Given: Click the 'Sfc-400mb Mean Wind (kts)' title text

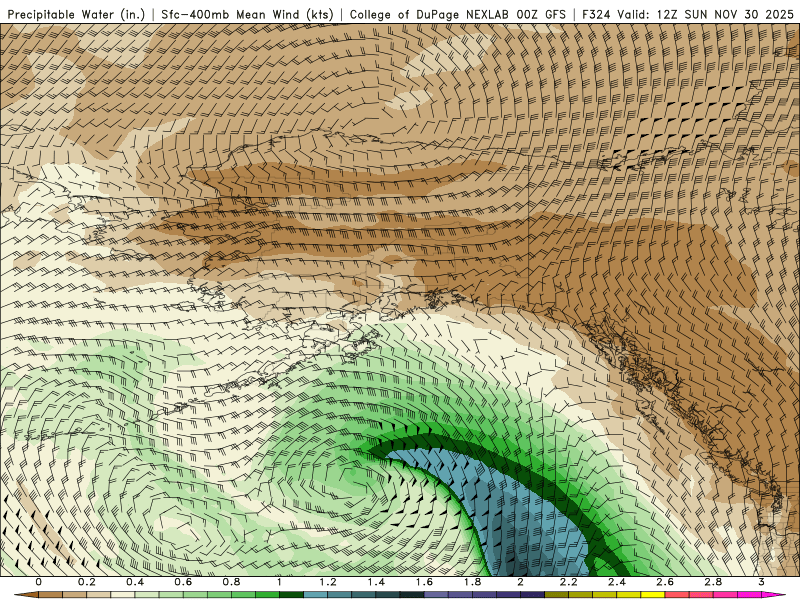Looking at the screenshot, I should point(247,15).
